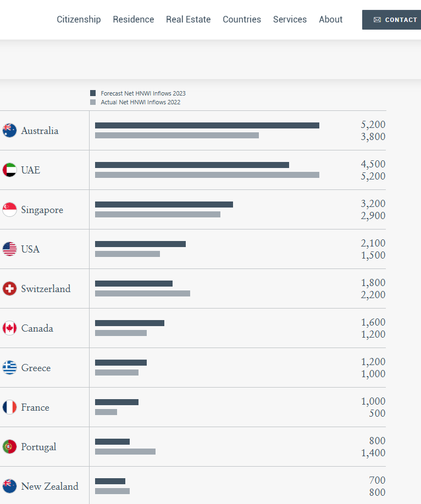Expand the About navigation item
421x504 pixels.
[331, 19]
